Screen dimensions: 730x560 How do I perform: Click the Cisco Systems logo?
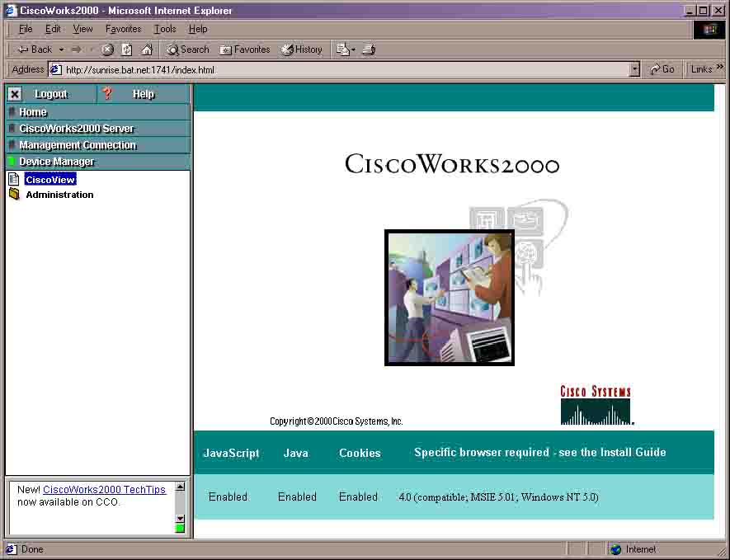point(596,404)
